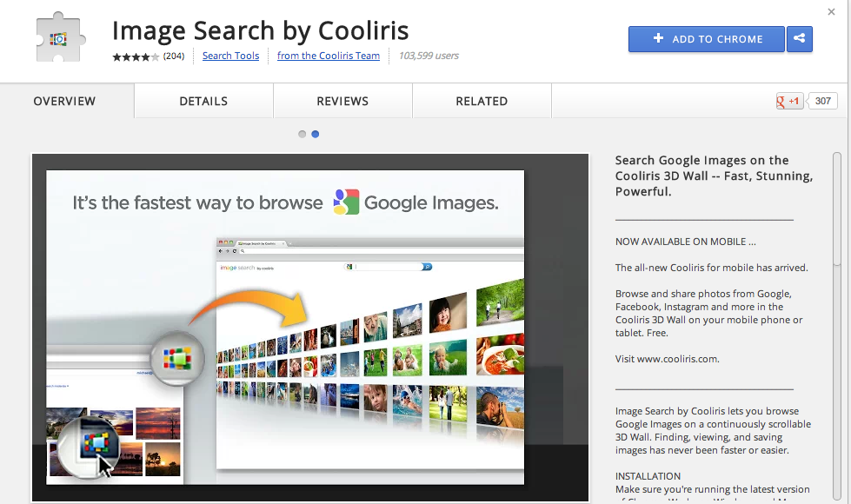The image size is (851, 504).
Task: Switch to the Details tab
Action: pos(203,101)
